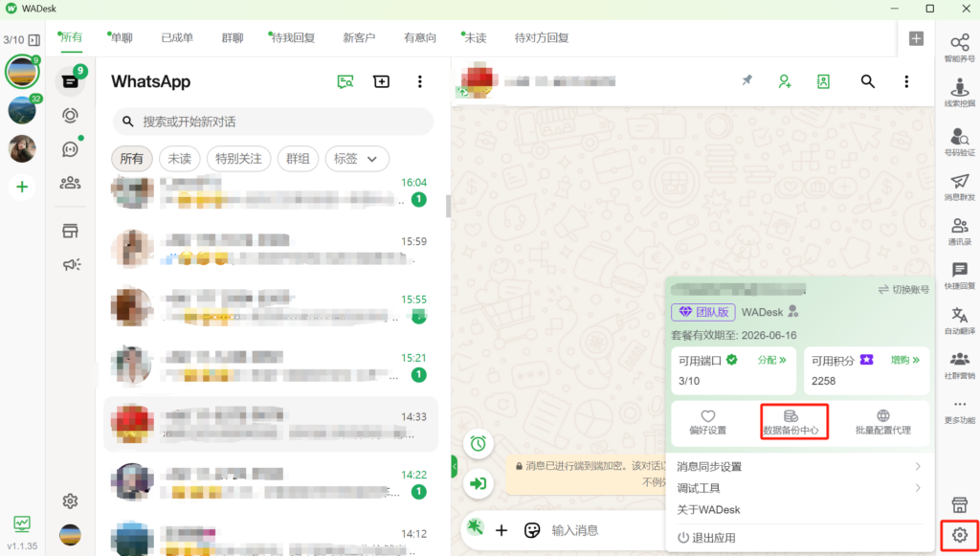This screenshot has width=980, height=556.
Task: Open 快捷回复 quick reply panel
Action: [x=959, y=276]
